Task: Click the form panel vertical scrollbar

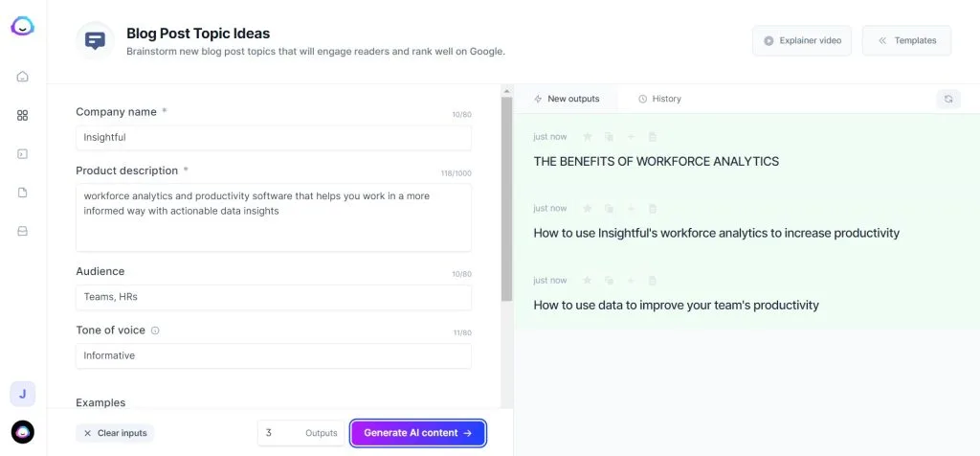Action: [506, 199]
